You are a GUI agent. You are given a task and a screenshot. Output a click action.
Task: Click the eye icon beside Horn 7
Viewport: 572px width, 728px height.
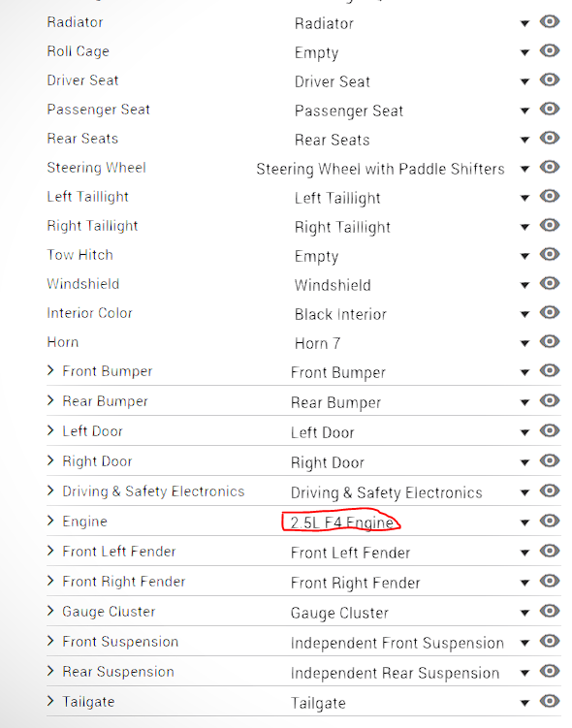[x=550, y=342]
